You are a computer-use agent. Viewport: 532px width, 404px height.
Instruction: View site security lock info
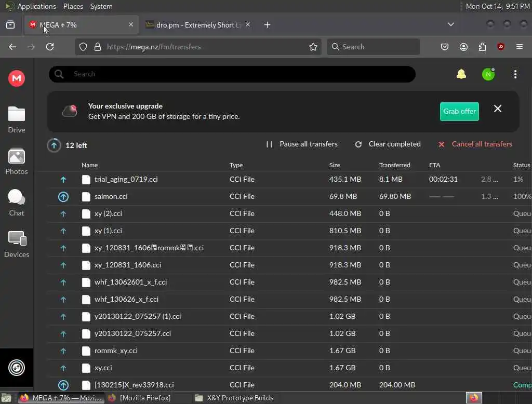point(98,47)
